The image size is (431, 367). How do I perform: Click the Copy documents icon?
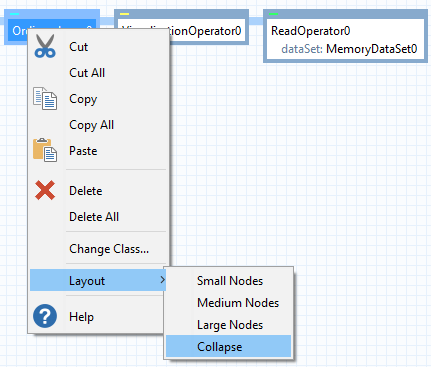click(x=45, y=98)
